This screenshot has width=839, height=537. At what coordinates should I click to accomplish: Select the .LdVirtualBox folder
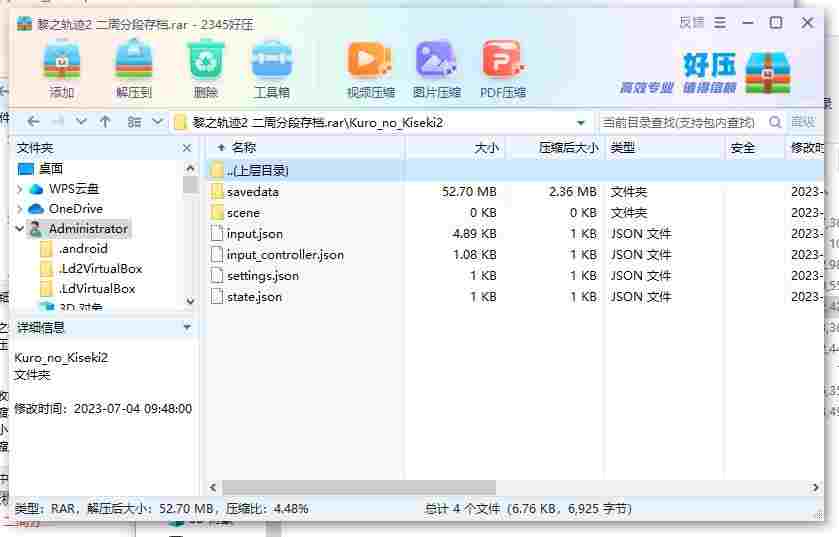(x=97, y=289)
